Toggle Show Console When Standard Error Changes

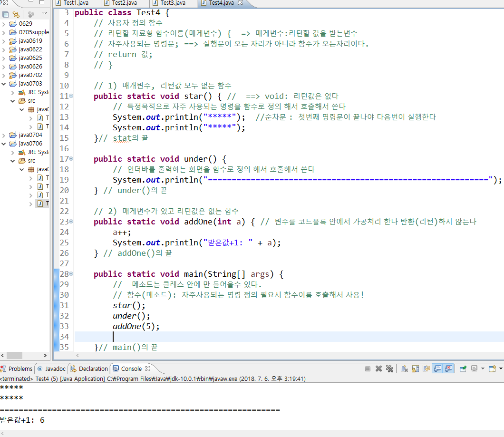[x=449, y=369]
